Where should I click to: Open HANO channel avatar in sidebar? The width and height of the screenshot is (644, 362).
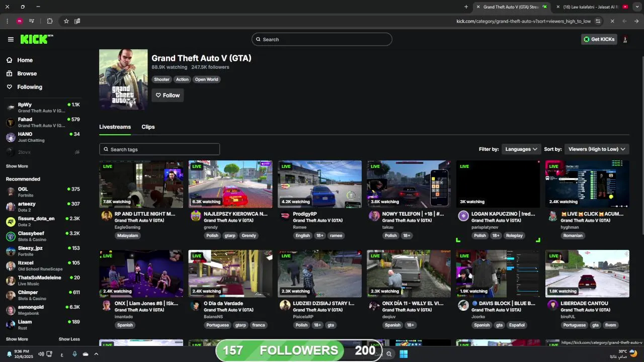click(11, 137)
